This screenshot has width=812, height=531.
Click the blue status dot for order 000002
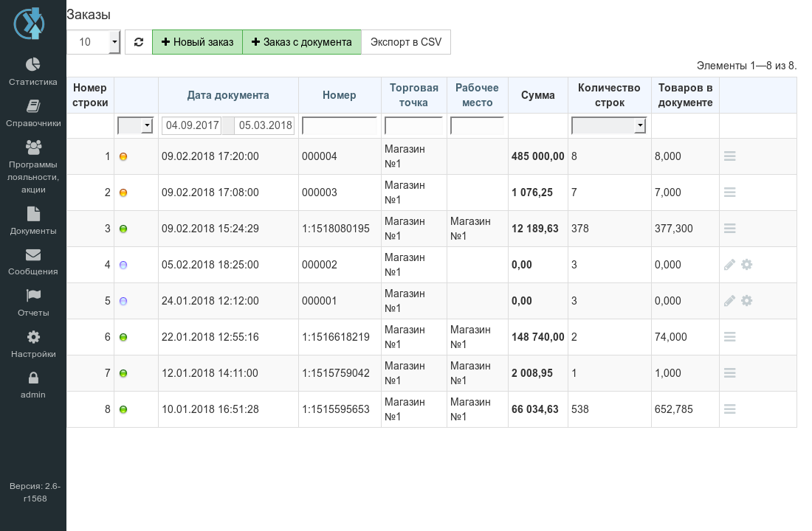[123, 265]
